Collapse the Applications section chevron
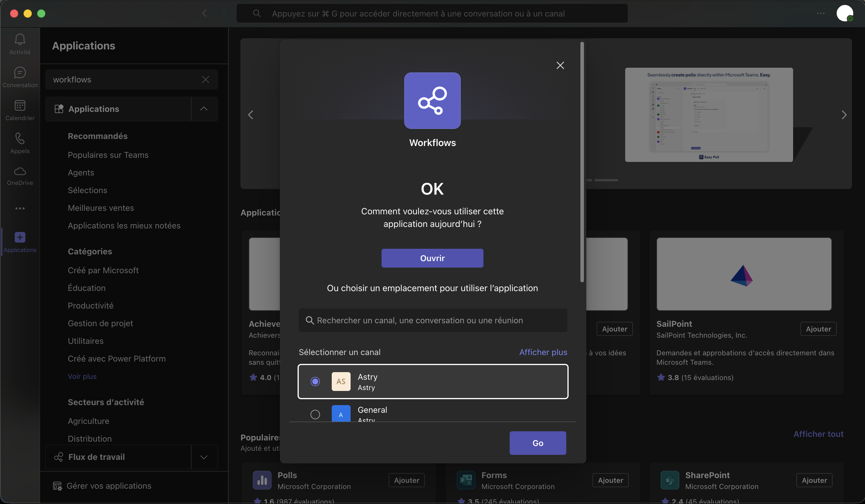The width and height of the screenshot is (865, 504). [x=204, y=109]
